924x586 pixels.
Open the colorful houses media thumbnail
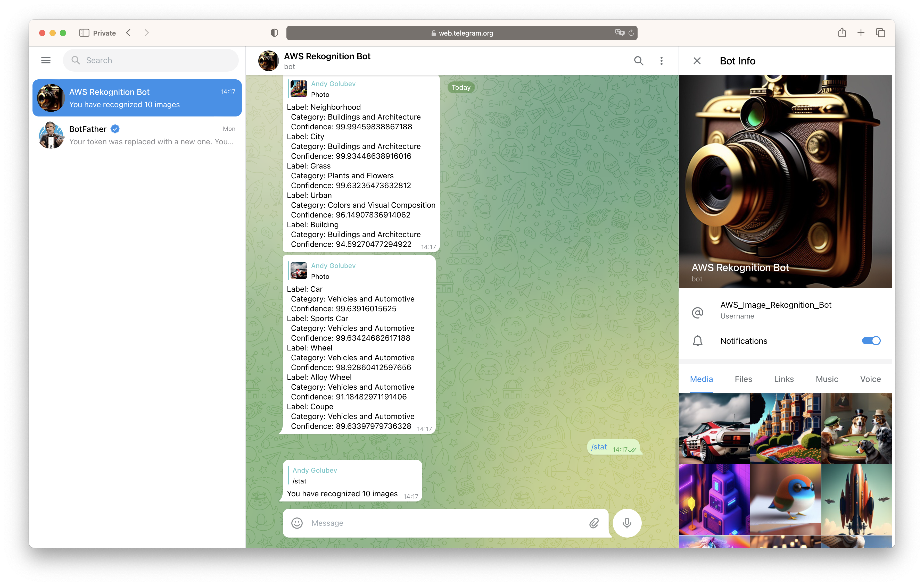[x=785, y=428]
